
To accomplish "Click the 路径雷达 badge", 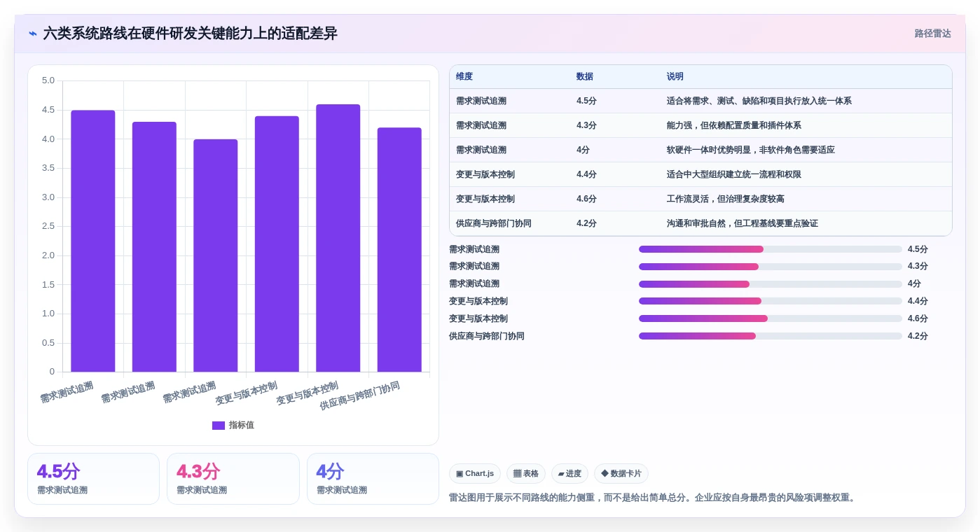I will 932,34.
